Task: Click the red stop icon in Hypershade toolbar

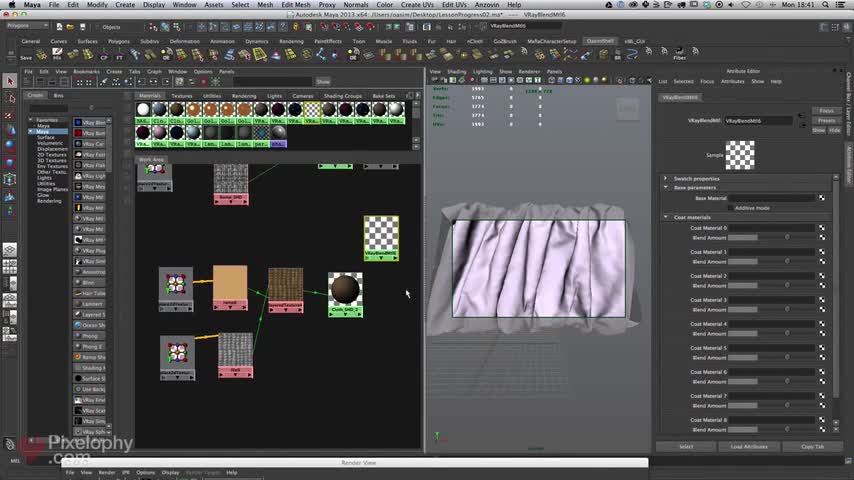Action: click(x=204, y=82)
